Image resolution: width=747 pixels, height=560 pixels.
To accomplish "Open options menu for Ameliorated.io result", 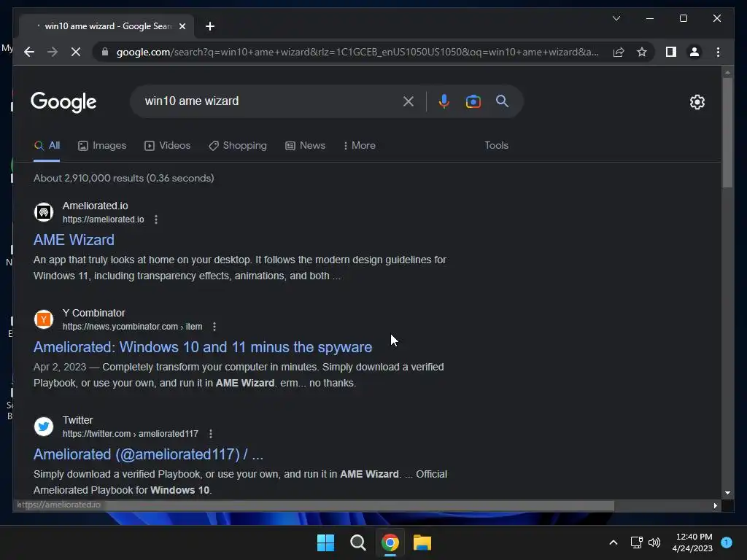I will [x=156, y=219].
